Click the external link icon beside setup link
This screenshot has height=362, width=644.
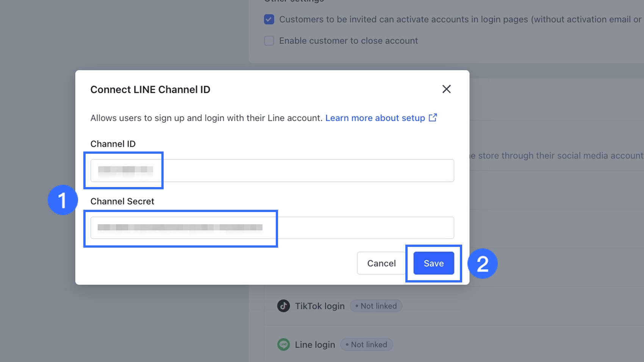[x=433, y=118]
